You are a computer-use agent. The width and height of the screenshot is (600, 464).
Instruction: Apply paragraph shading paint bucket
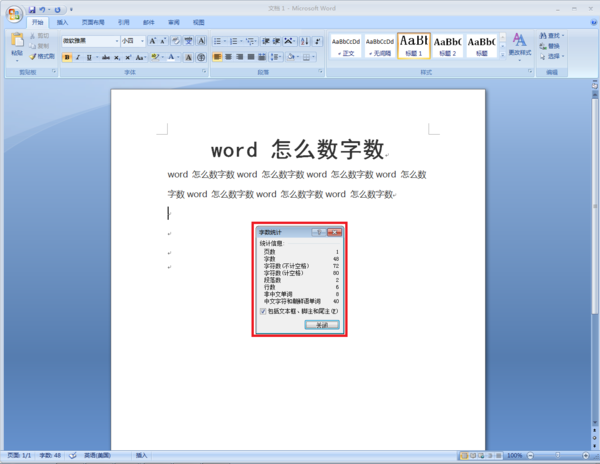(x=292, y=57)
